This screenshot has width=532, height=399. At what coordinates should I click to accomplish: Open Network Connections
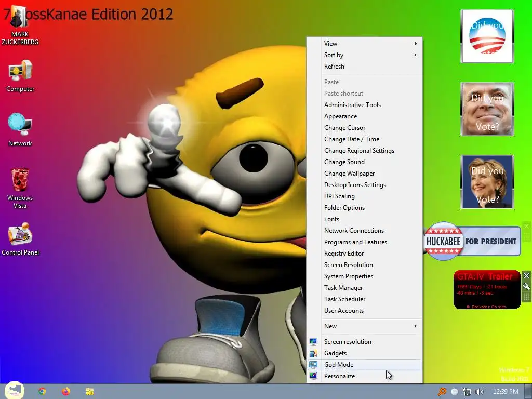point(364,231)
